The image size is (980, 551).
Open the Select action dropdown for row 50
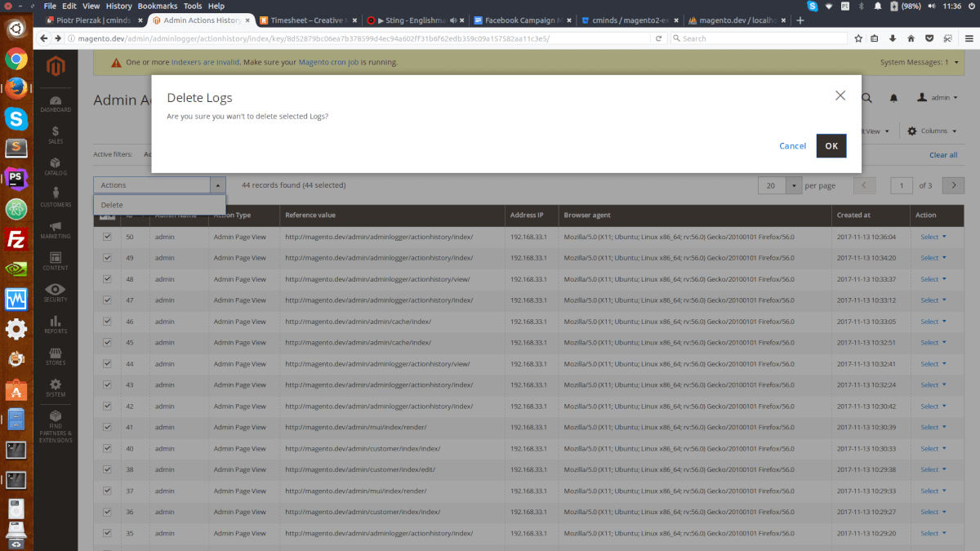click(933, 237)
